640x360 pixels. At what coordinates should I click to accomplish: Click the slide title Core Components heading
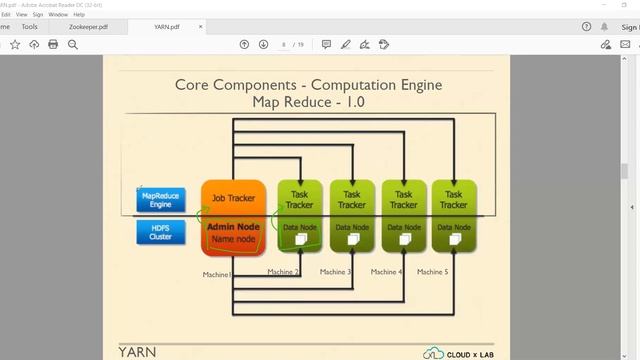[x=309, y=93]
